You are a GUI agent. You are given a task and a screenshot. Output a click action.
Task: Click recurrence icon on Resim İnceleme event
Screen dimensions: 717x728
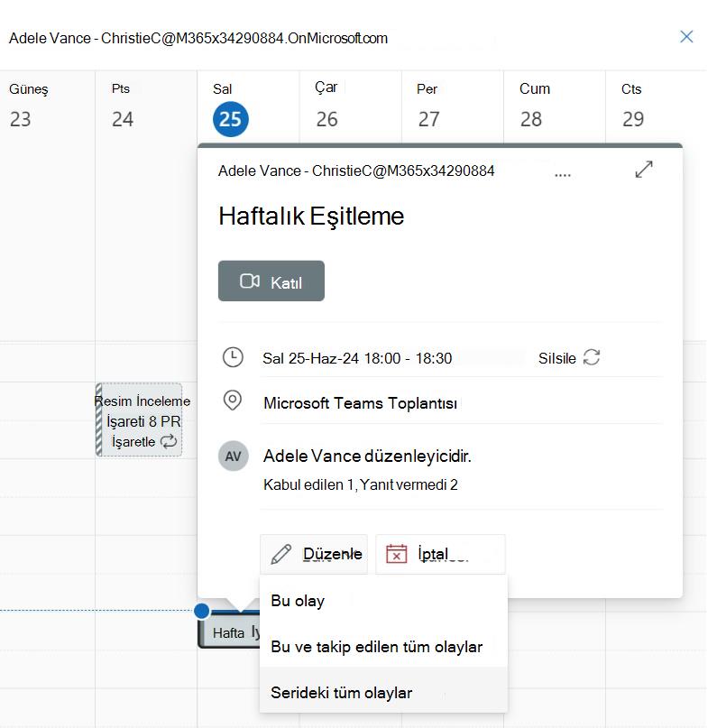pos(169,441)
